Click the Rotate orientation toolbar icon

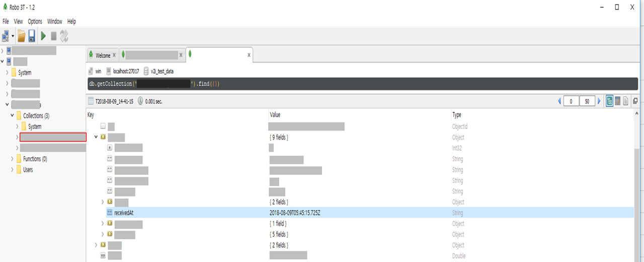tap(64, 36)
